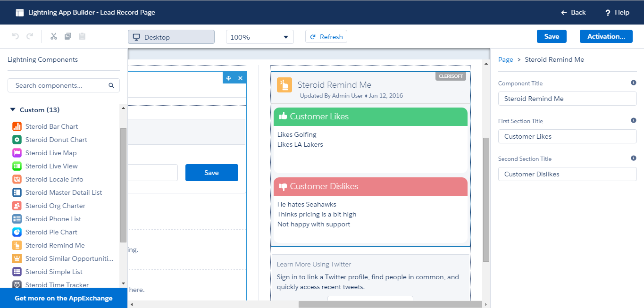The width and height of the screenshot is (644, 308).
Task: Click the search magnifier icon
Action: pos(111,85)
